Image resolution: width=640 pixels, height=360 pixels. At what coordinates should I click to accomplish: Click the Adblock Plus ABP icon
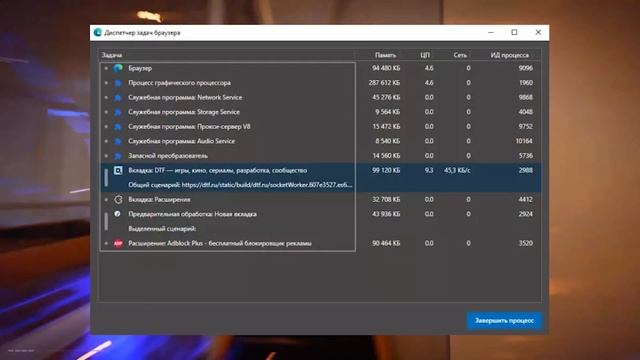click(118, 243)
